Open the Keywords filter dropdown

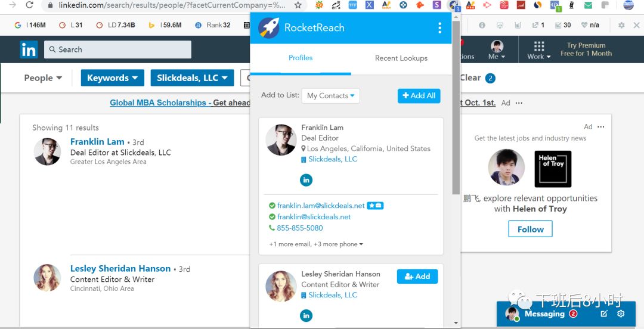pyautogui.click(x=113, y=78)
